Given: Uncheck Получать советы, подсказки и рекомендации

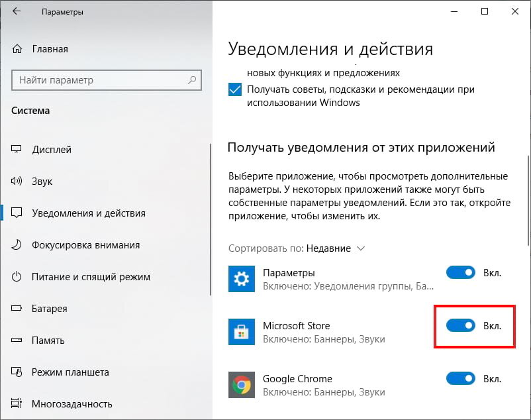Looking at the screenshot, I should pyautogui.click(x=234, y=88).
